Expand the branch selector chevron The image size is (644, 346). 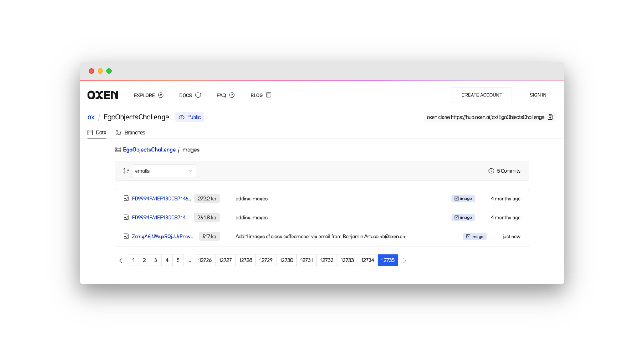tap(190, 171)
